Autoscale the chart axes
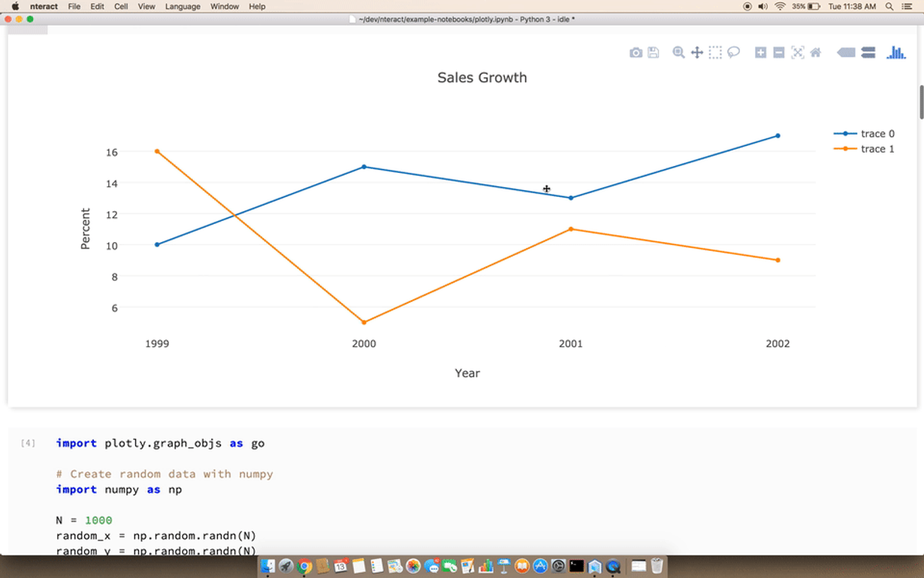Screen dimensions: 924x578 [x=796, y=52]
